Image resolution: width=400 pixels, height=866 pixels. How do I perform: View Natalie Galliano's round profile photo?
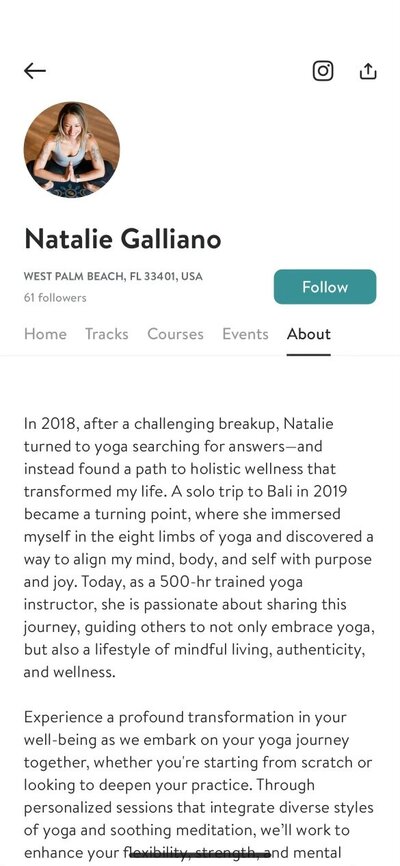(x=72, y=150)
